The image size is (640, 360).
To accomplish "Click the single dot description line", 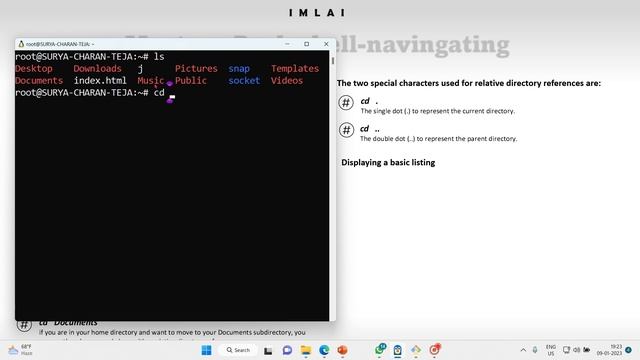I will pyautogui.click(x=438, y=111).
